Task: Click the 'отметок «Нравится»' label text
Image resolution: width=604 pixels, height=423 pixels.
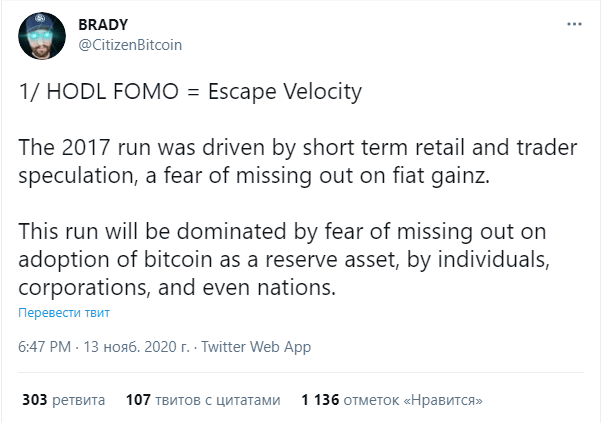Action: point(413,400)
